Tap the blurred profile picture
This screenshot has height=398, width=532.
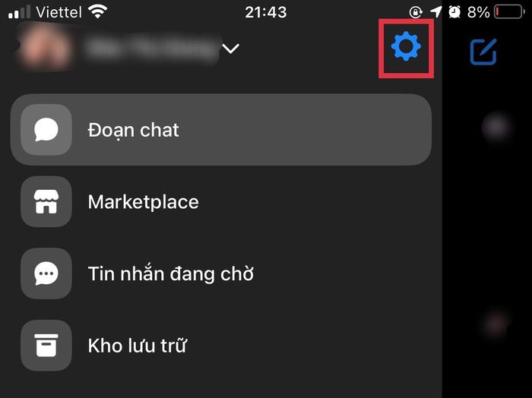pos(44,47)
